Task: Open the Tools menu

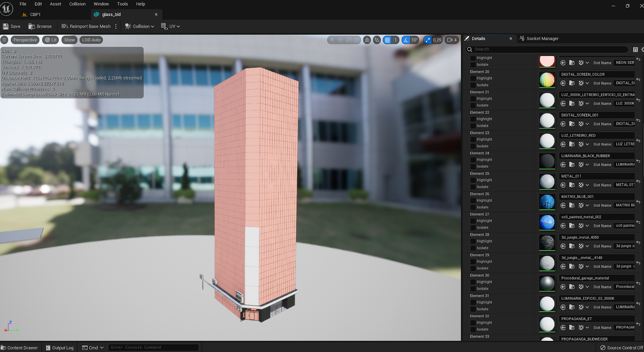Action: 122,4
